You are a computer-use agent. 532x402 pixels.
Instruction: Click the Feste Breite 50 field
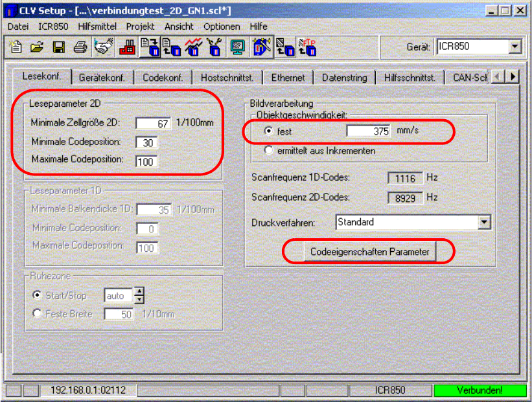[119, 314]
